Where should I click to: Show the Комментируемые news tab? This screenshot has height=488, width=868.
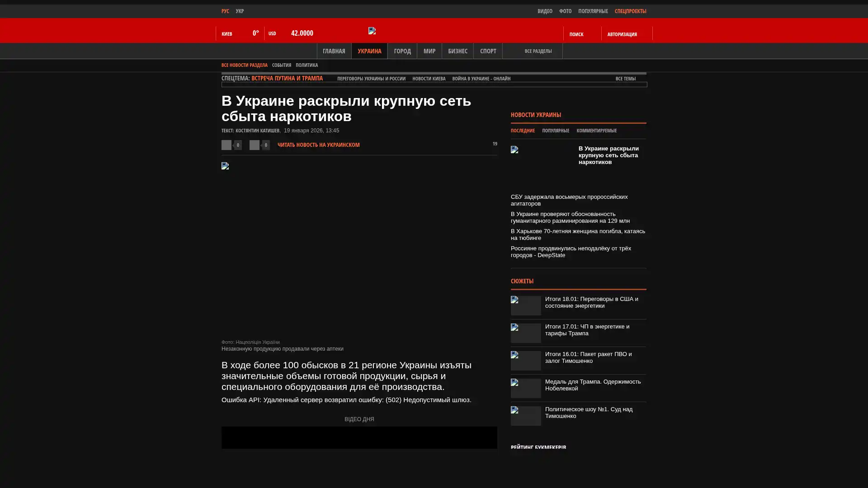click(596, 131)
